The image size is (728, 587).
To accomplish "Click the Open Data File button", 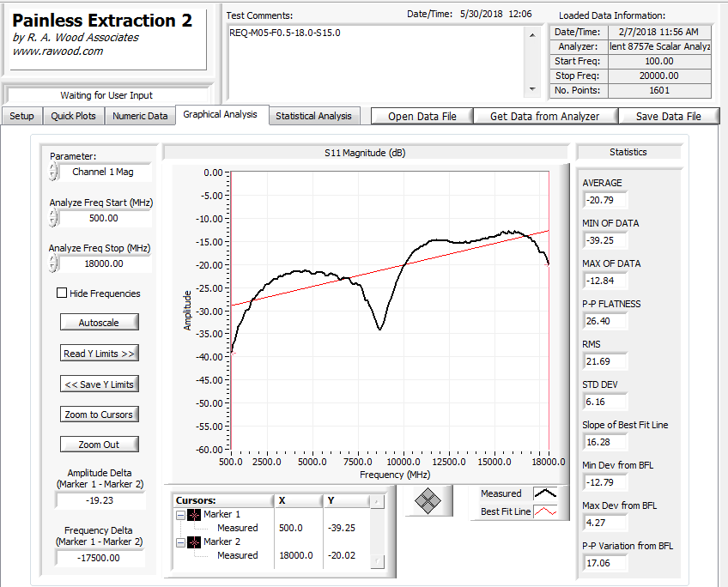I will coord(422,116).
